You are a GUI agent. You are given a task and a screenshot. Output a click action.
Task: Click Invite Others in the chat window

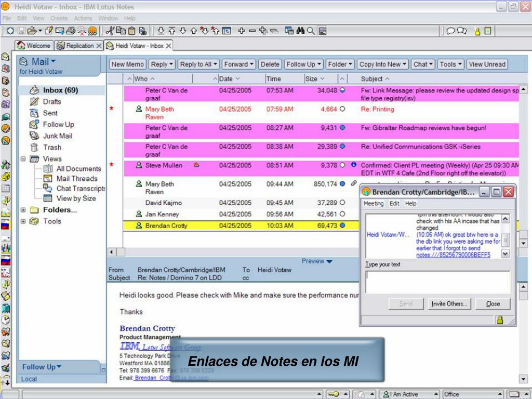449,303
